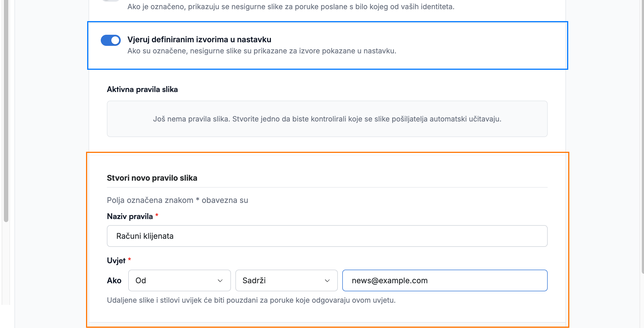
Task: Click the Aktivna pravila slika heading
Action: [x=142, y=90]
